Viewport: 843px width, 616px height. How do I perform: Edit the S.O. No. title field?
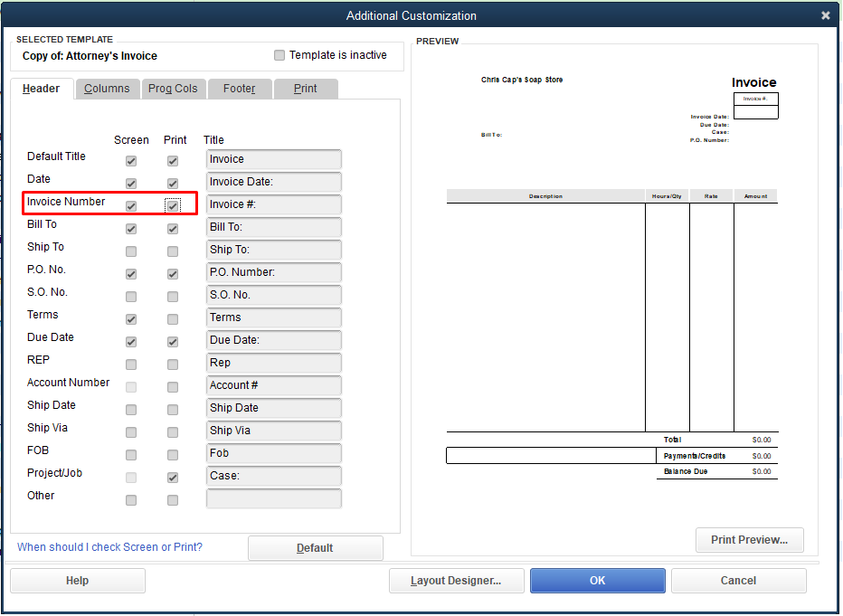274,295
